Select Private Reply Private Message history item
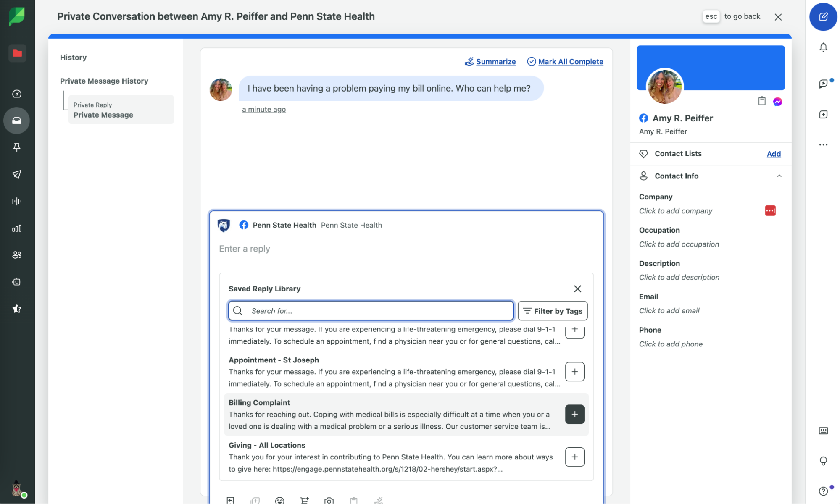 [x=121, y=110]
